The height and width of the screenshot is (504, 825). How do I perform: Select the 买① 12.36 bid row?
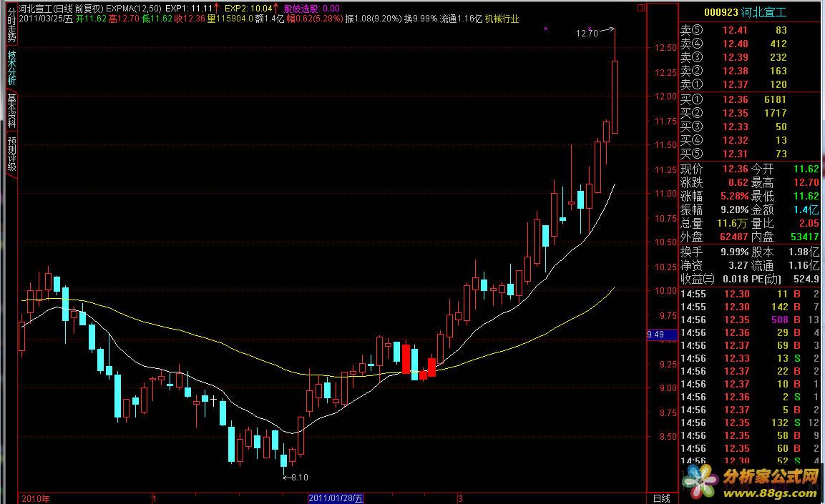tap(749, 99)
